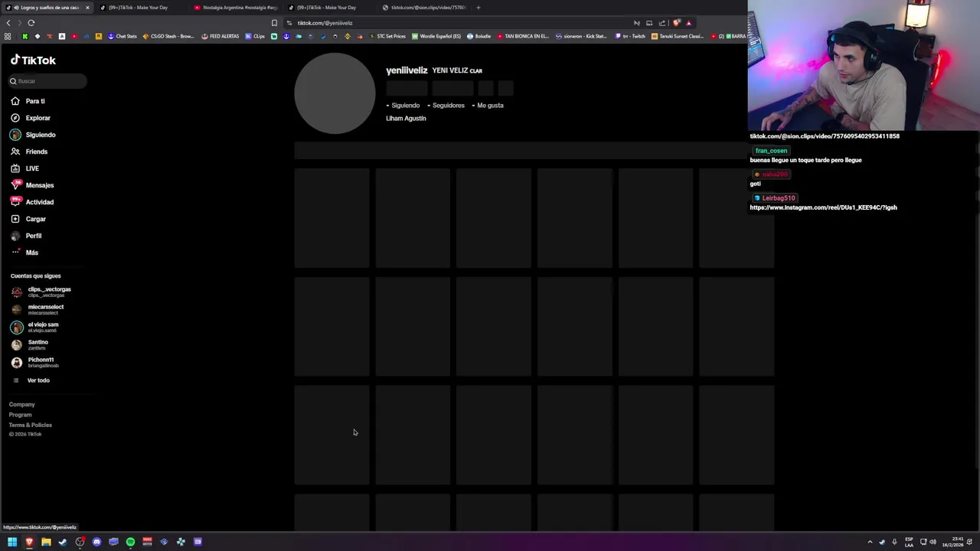Open clips._vectorgas followed account
The height and width of the screenshot is (551, 980).
(41, 292)
